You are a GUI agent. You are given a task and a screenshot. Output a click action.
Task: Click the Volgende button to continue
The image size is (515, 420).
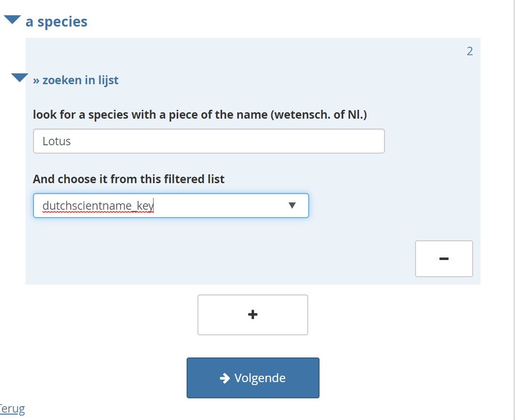coord(253,378)
